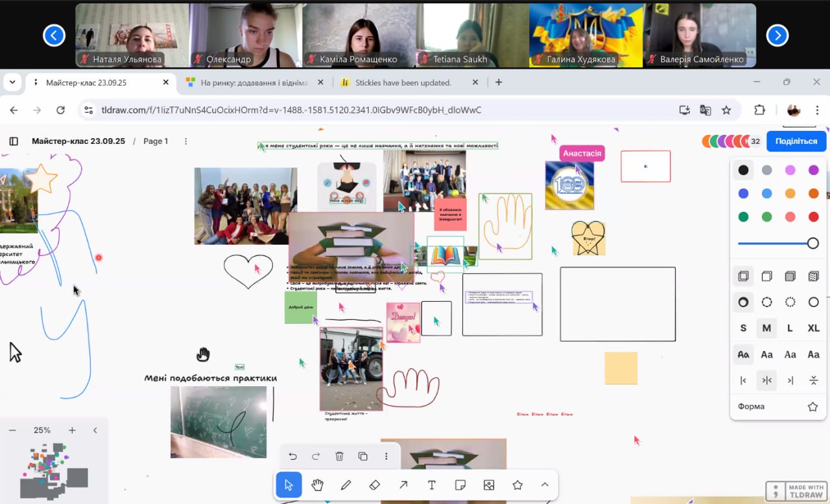Image resolution: width=830 pixels, height=504 pixels.
Task: Select the Eraser tool
Action: tap(374, 485)
